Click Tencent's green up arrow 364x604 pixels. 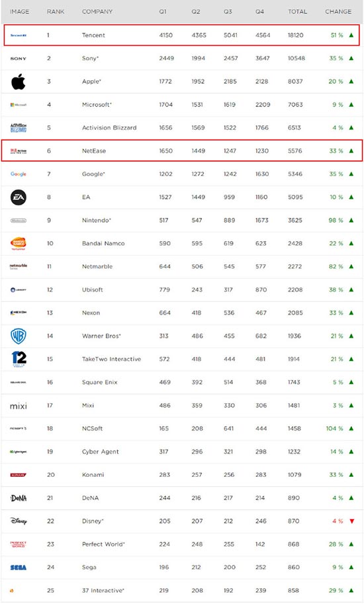pos(351,35)
